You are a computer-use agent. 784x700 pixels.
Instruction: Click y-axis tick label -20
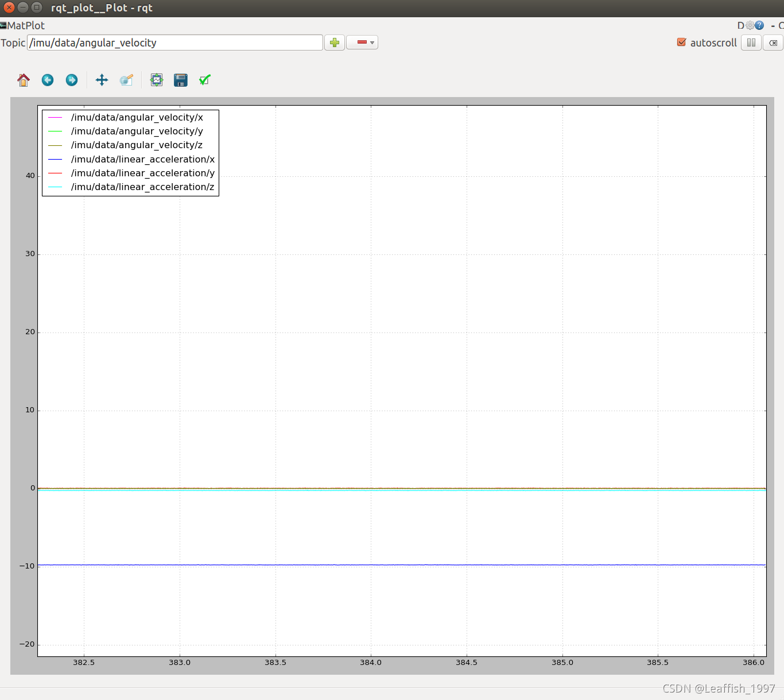(27, 644)
